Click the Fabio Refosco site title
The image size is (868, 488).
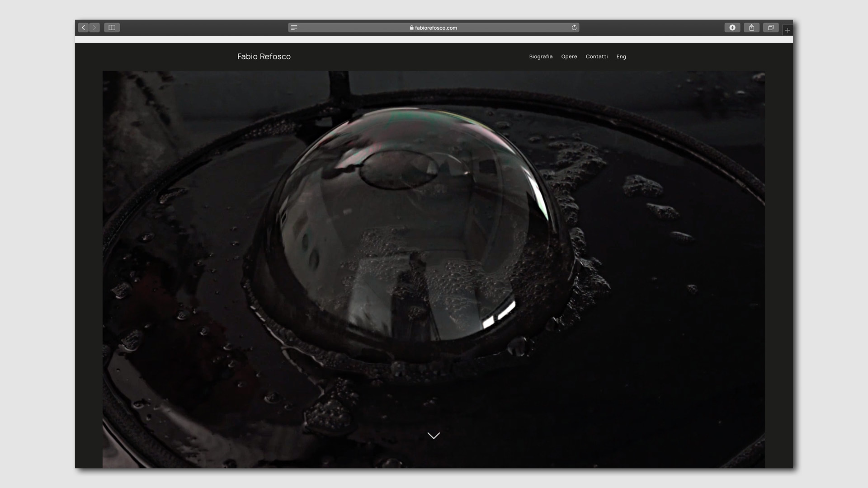coord(264,56)
